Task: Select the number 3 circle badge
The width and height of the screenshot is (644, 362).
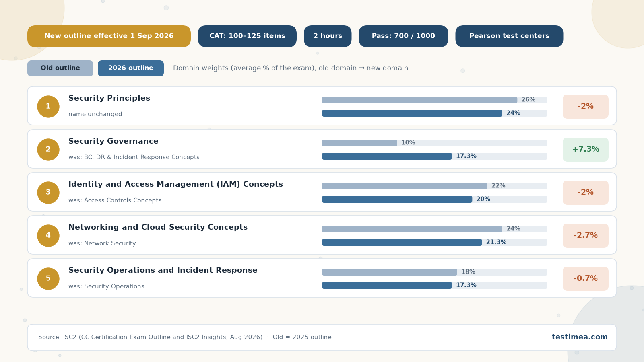Action: point(48,193)
